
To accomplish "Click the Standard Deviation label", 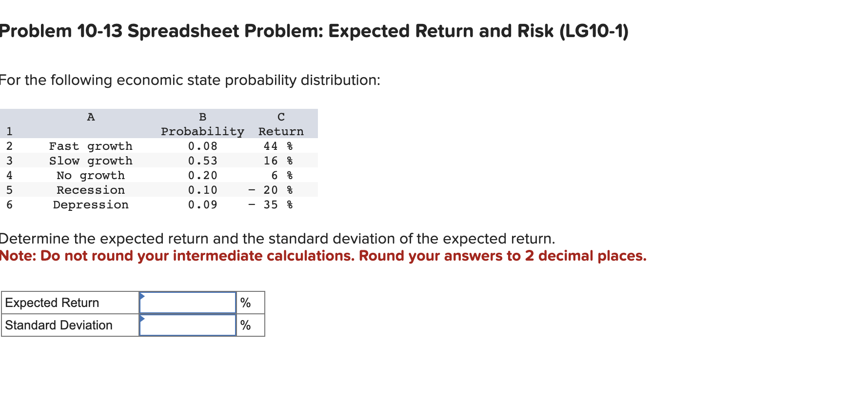I will coord(58,325).
